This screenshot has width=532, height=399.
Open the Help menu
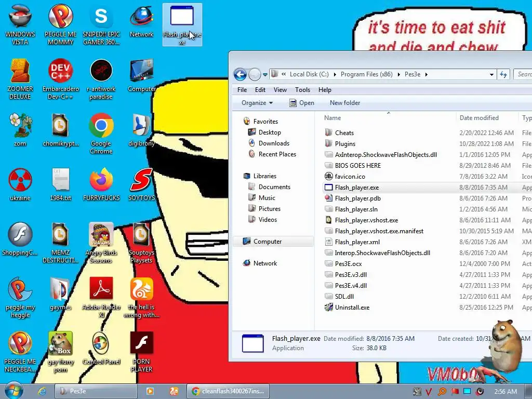coord(325,90)
